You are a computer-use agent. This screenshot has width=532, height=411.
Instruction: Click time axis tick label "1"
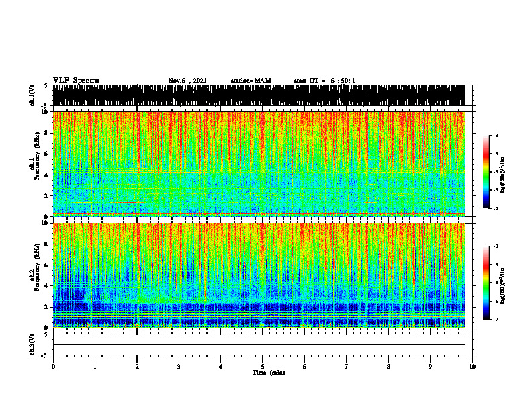tap(95, 367)
